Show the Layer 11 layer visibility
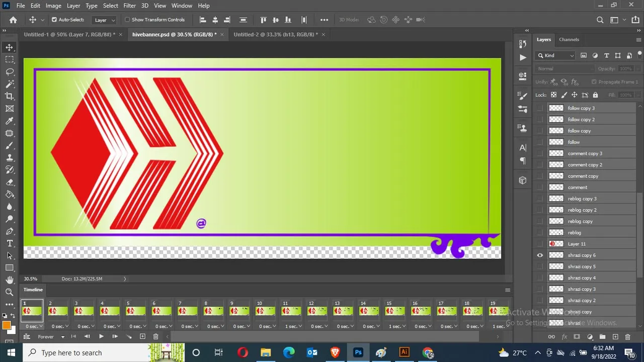Screen dimensions: 644x362 click(540, 244)
